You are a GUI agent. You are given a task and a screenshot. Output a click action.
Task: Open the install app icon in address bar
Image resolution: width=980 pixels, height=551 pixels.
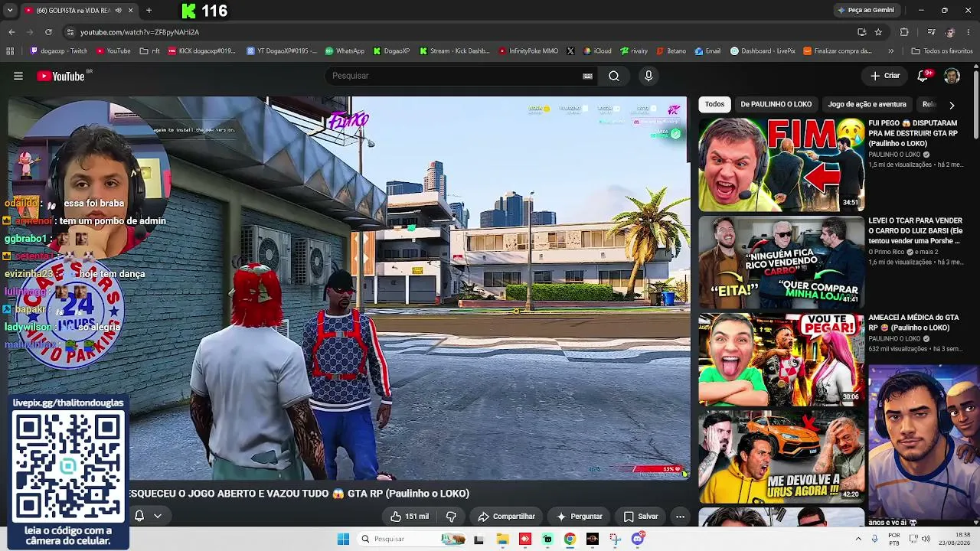pos(861,32)
